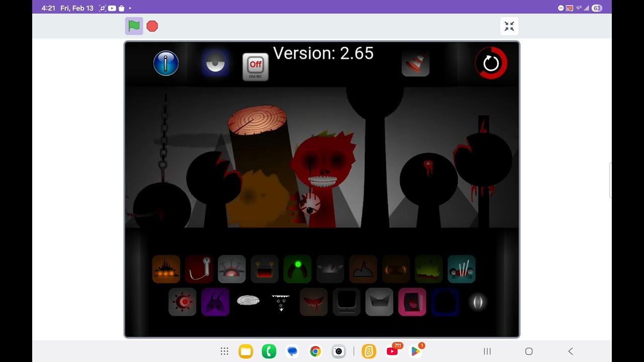Open the yellow Files app in taskbar
644x362 pixels.
246,351
